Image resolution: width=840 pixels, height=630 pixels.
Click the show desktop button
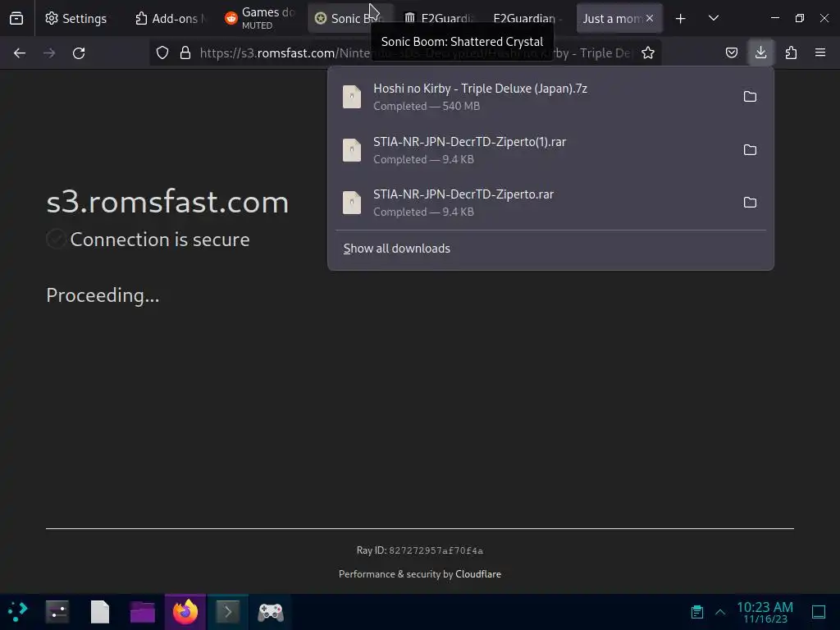click(819, 612)
